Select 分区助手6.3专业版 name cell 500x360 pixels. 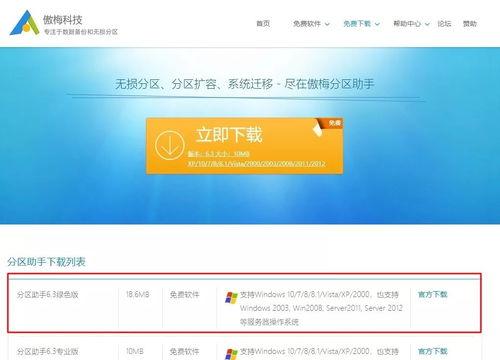(48, 351)
